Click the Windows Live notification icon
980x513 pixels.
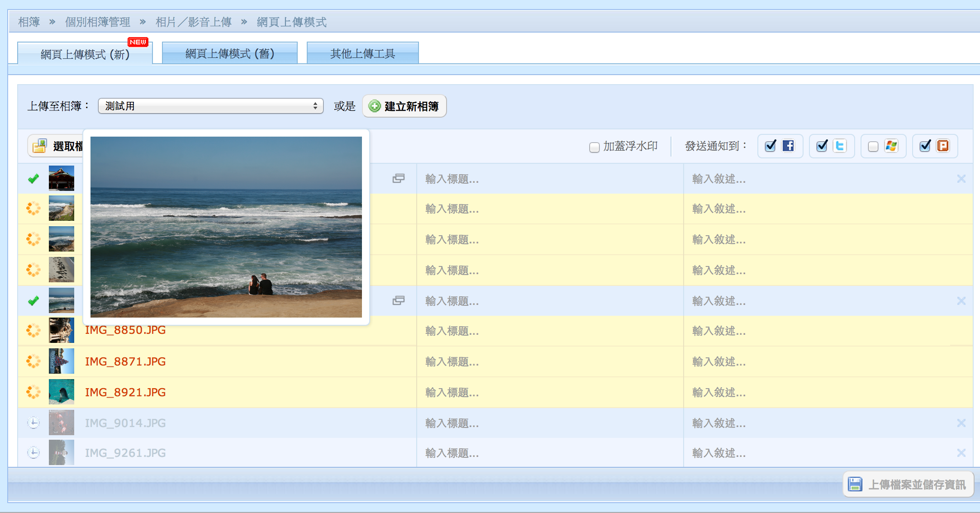coord(892,146)
